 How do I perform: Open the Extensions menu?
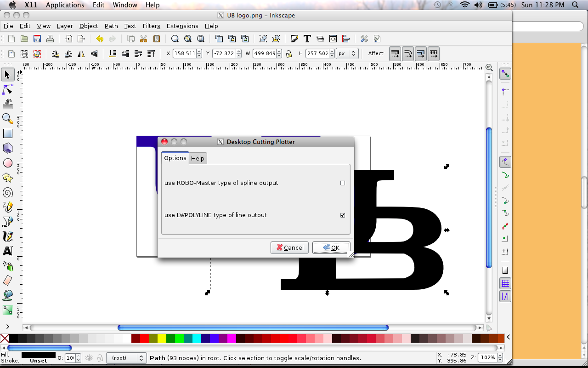182,26
